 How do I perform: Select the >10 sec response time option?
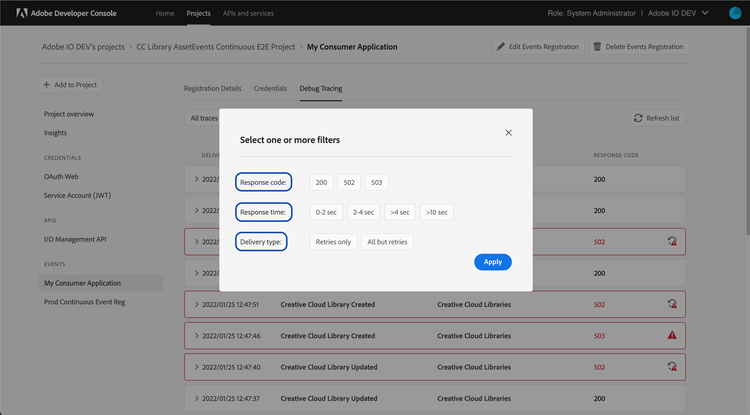(x=436, y=212)
